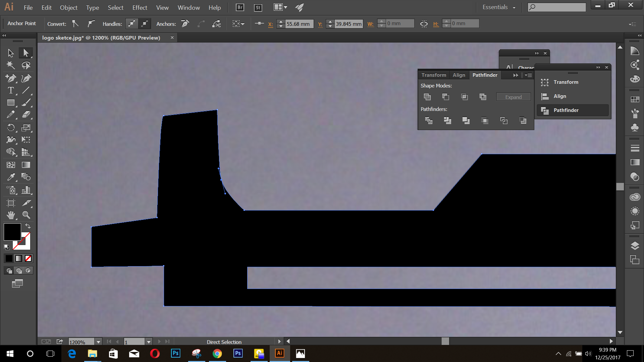Image resolution: width=644 pixels, height=362 pixels.
Task: Convert selected anchor to smooth
Action: (91, 23)
